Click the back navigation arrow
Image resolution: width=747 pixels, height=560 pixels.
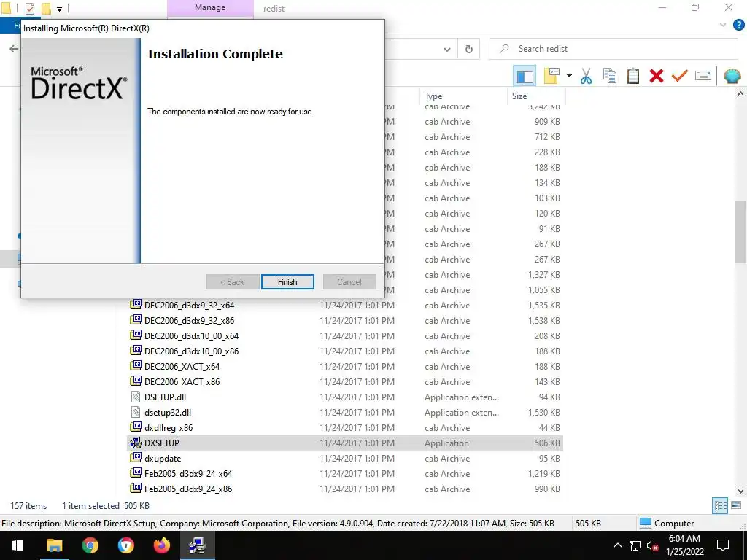point(15,49)
